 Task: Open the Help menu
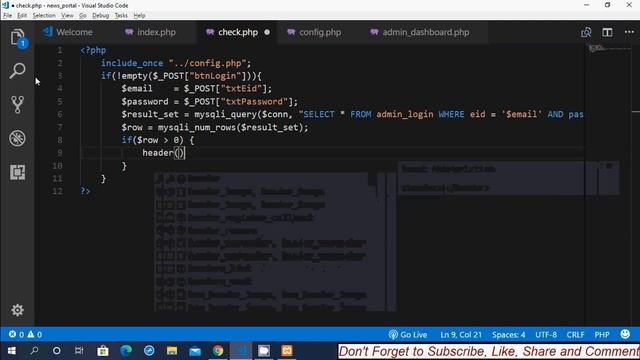(x=139, y=16)
